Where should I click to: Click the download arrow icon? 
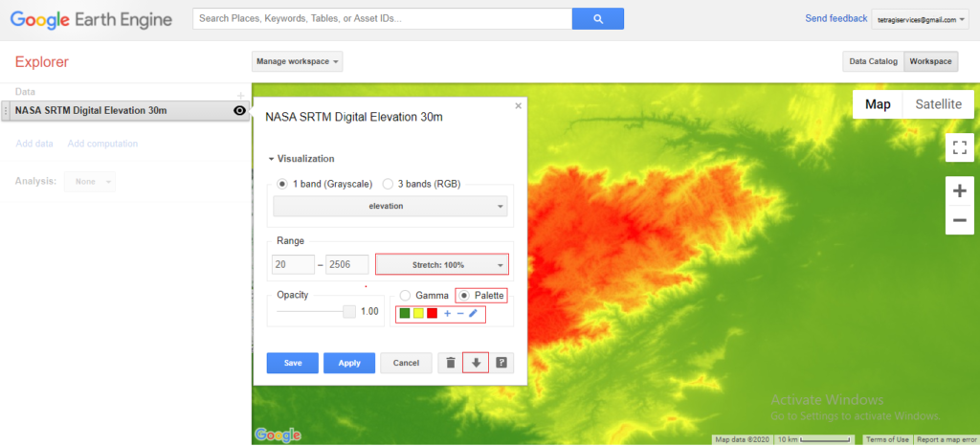(x=476, y=363)
